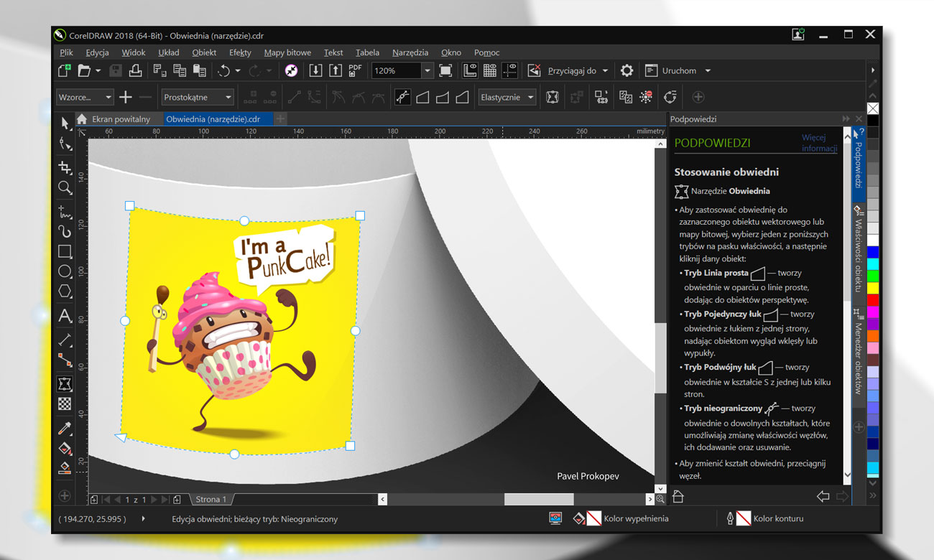The width and height of the screenshot is (934, 560).
Task: Select the Envelope tool in toolbox
Action: click(x=65, y=384)
